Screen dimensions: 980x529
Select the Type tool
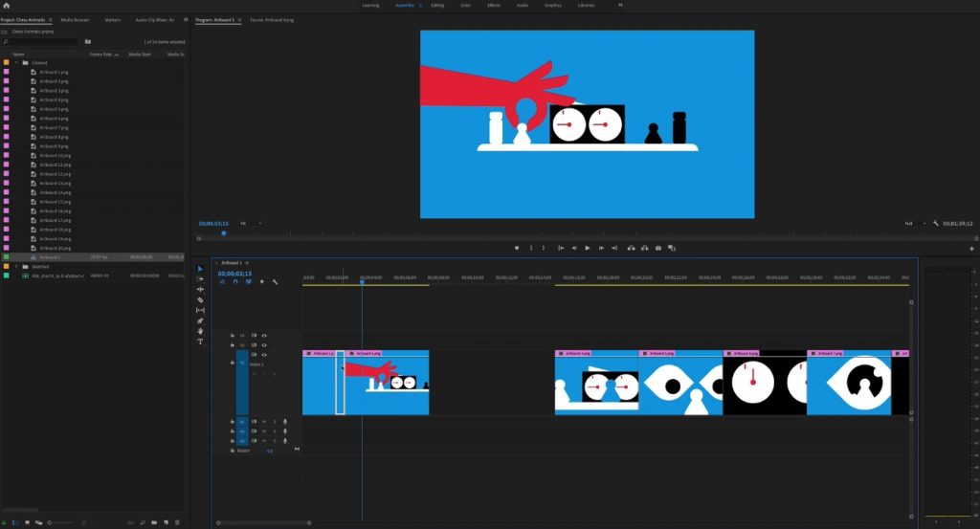[x=200, y=342]
